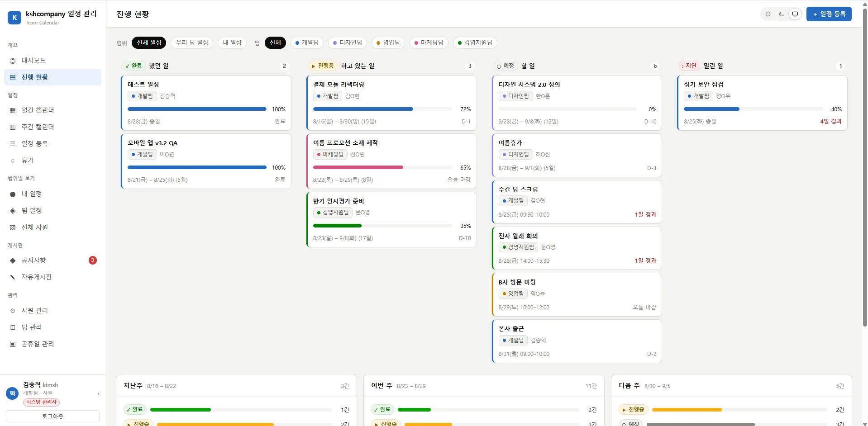This screenshot has height=426, width=868.
Task: Open 주간 캘린더 in the sidebar
Action: pos(52,127)
